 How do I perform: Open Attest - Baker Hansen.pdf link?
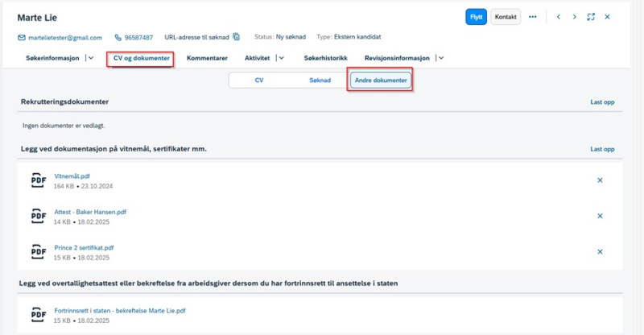pos(90,212)
